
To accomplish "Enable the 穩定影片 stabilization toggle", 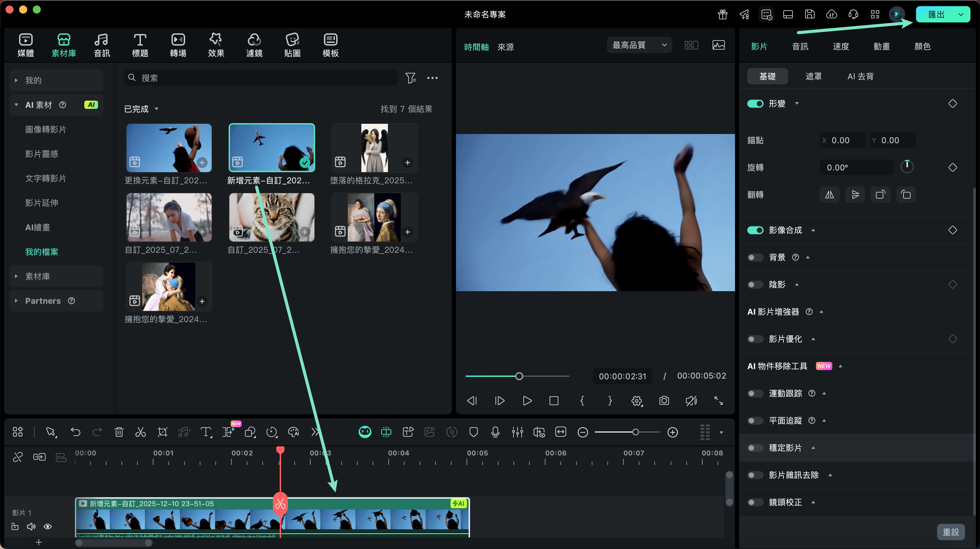I will click(x=755, y=448).
